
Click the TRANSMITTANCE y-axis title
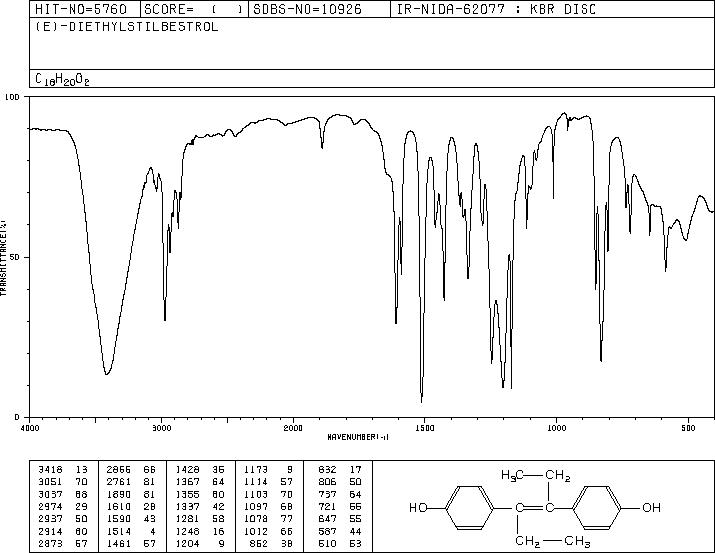[3, 258]
